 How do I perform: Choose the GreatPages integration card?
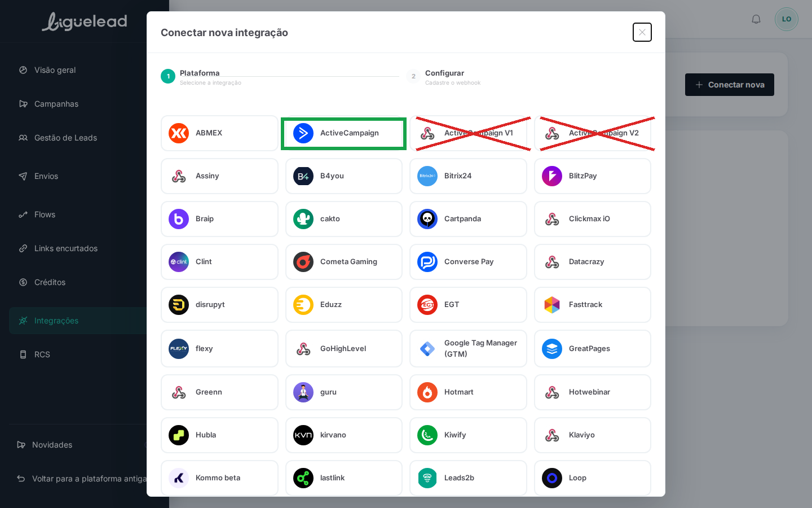(593, 349)
